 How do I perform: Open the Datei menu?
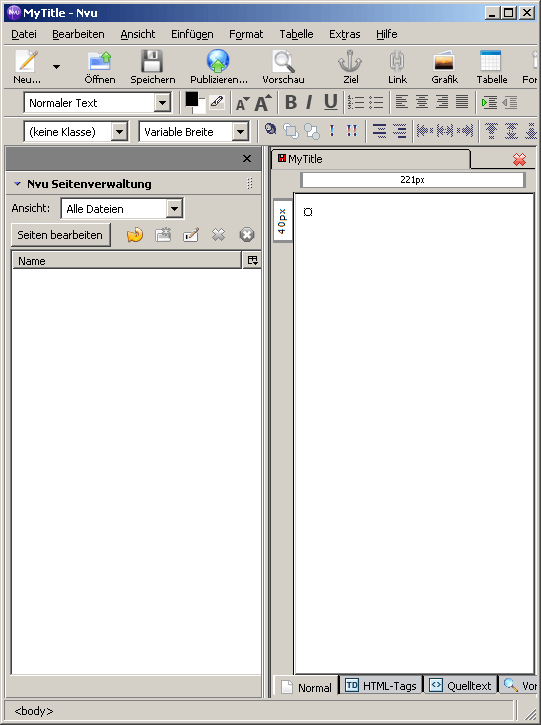(x=24, y=34)
